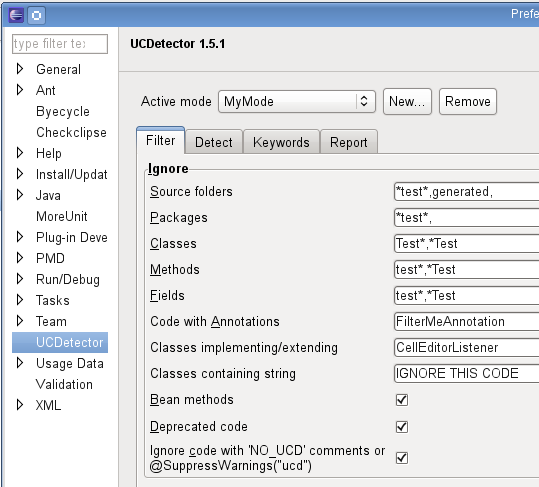
Task: Click the Code with Annotations input field
Action: pos(466,322)
